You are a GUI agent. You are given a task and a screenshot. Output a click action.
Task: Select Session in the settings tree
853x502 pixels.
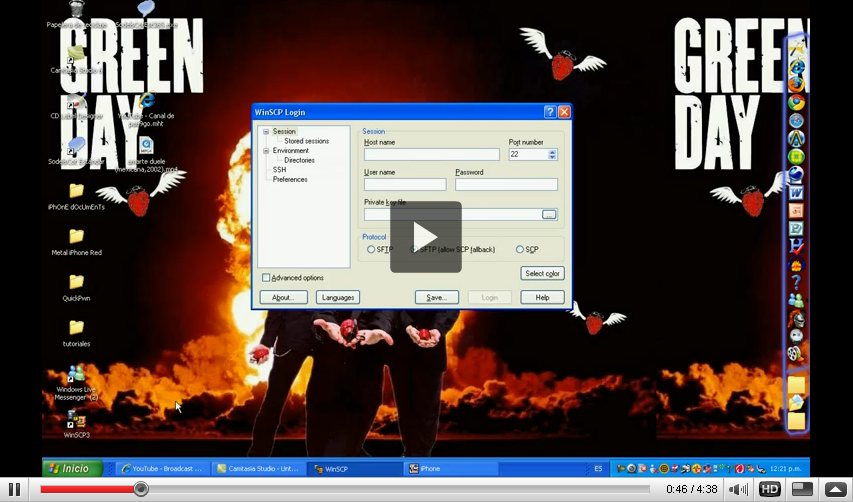(284, 132)
